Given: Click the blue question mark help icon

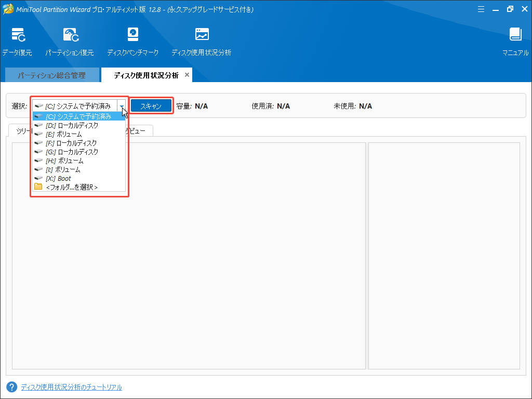Looking at the screenshot, I should (12, 387).
